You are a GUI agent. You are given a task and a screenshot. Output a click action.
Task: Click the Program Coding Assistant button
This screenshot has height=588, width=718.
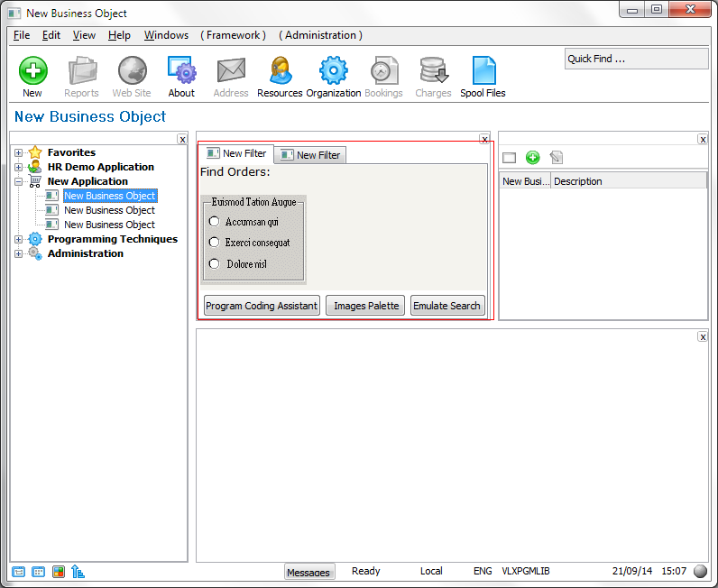[262, 306]
